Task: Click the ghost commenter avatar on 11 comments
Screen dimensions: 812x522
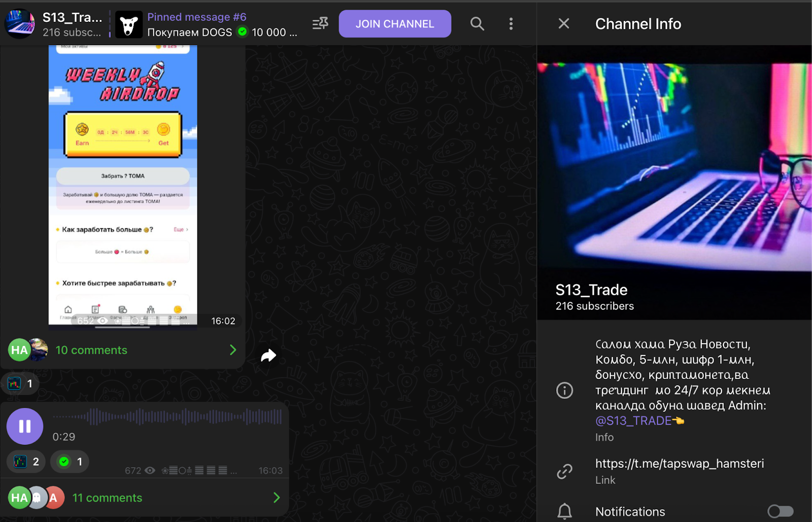Action: (x=37, y=498)
